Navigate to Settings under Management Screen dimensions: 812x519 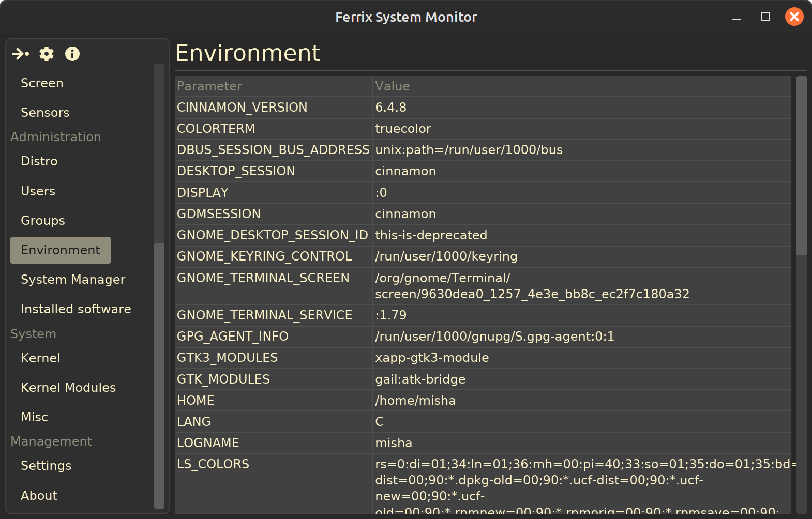(x=46, y=466)
